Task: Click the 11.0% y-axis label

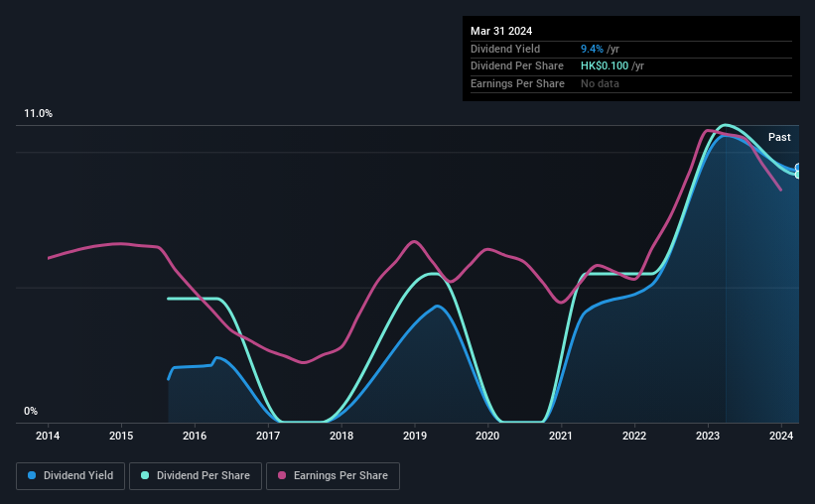Action: point(38,114)
